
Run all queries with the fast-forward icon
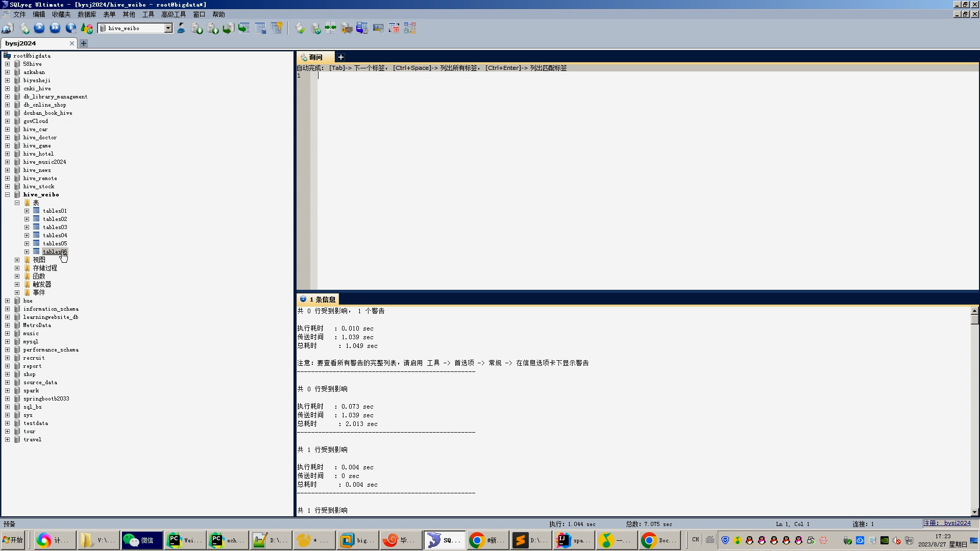point(55,29)
